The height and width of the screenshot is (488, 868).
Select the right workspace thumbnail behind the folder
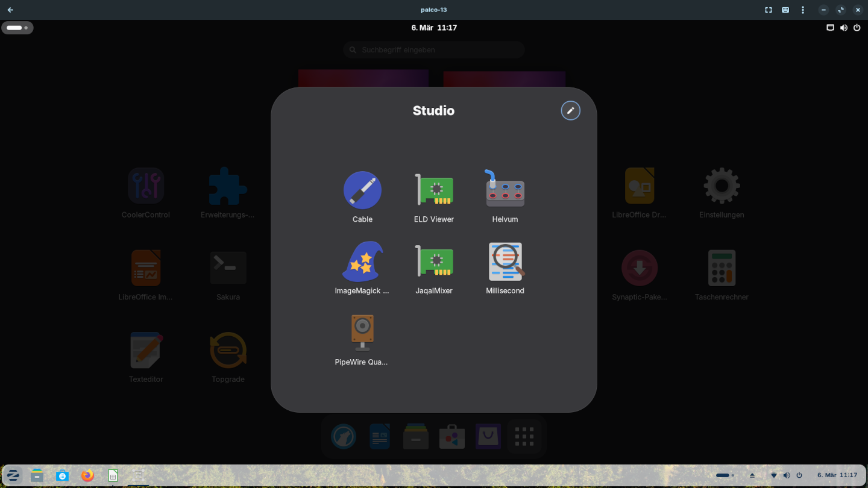coord(504,79)
